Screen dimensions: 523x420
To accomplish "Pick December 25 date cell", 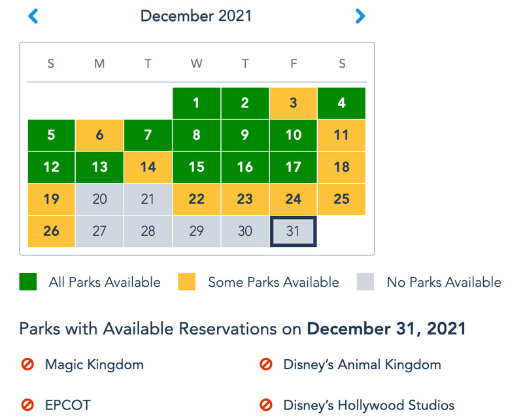I will [341, 199].
